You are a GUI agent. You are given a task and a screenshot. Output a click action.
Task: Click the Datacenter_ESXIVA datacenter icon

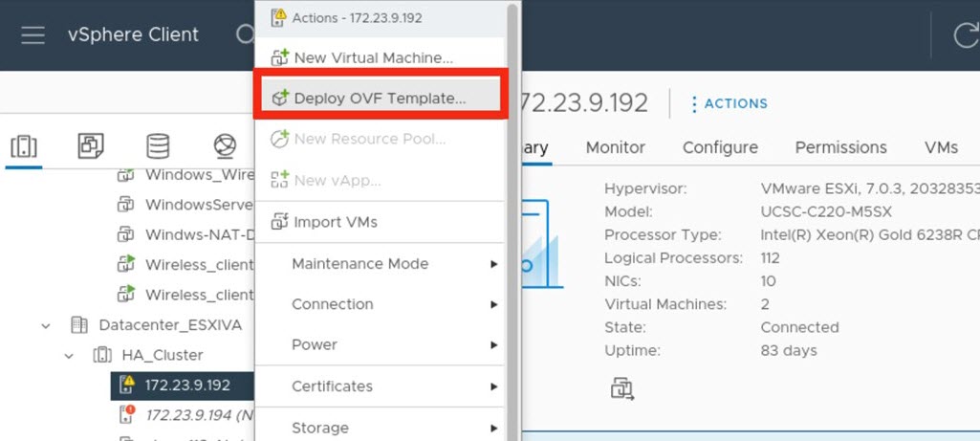[x=78, y=325]
